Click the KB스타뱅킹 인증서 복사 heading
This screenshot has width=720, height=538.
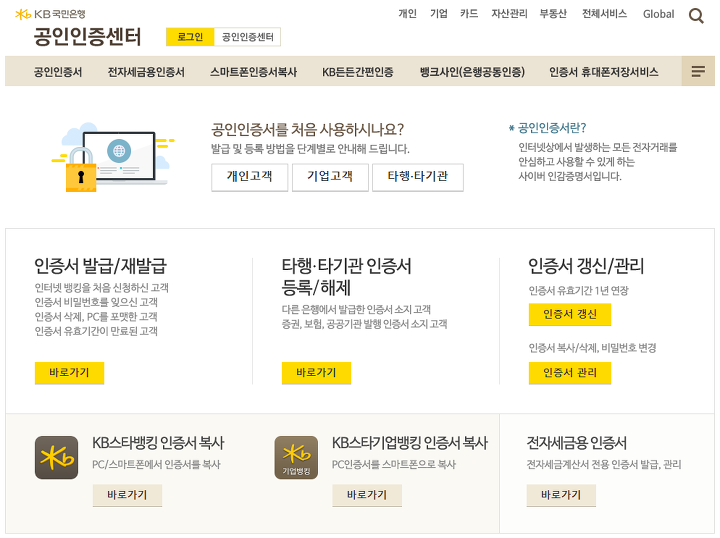(158, 443)
